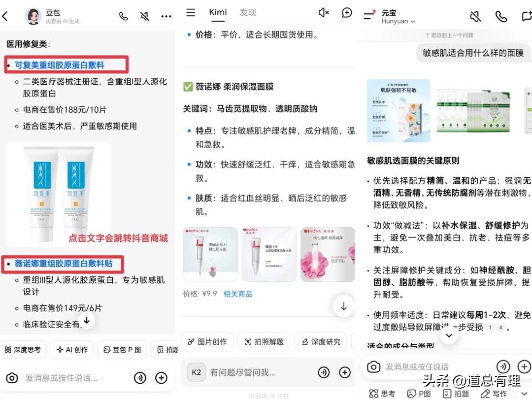Open Doubao's three-dot more options menu
The height and width of the screenshot is (399, 532).
point(166,16)
